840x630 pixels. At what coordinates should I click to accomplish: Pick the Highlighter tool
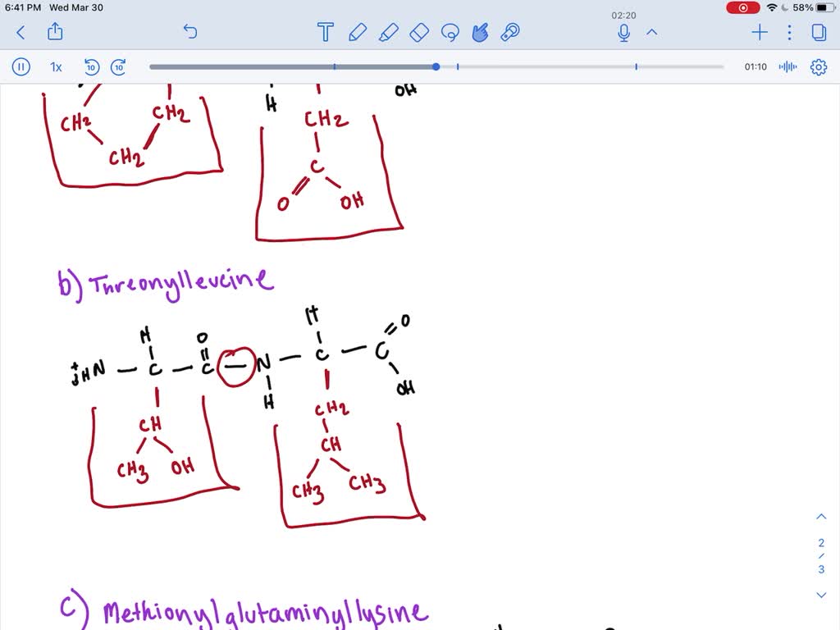[388, 33]
